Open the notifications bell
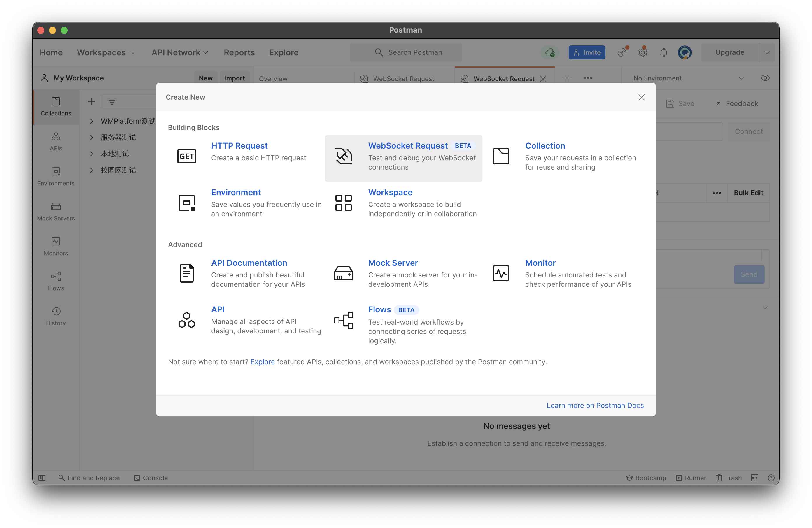 664,52
